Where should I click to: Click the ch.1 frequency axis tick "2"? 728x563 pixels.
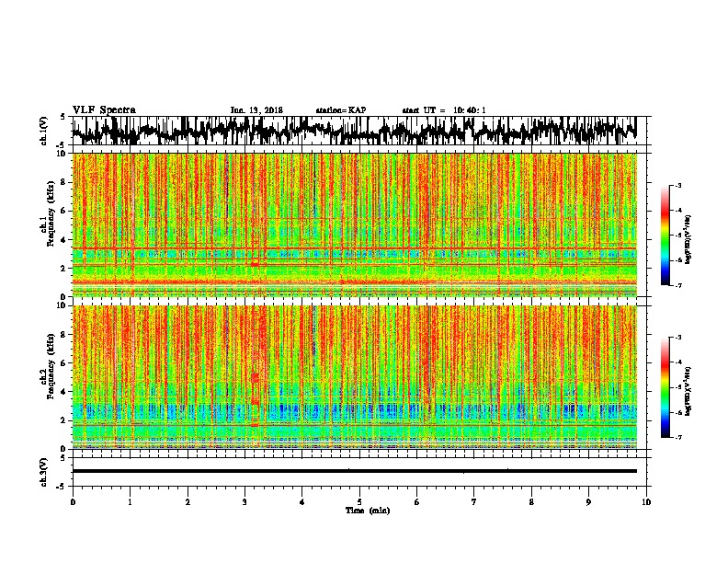(x=64, y=269)
